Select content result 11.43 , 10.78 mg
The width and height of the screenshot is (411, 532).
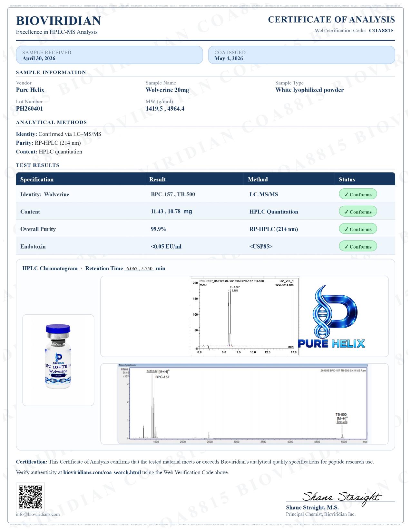click(x=171, y=212)
